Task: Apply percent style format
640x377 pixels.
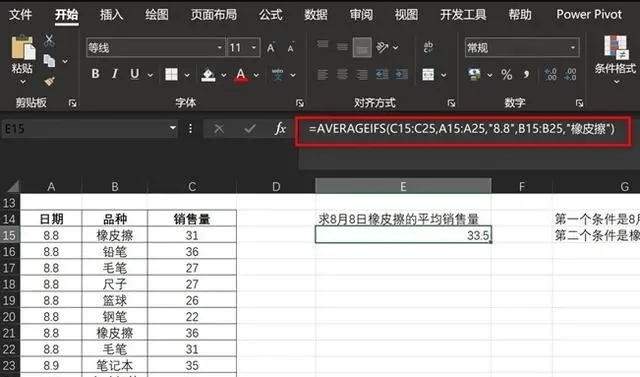Action: (507, 74)
